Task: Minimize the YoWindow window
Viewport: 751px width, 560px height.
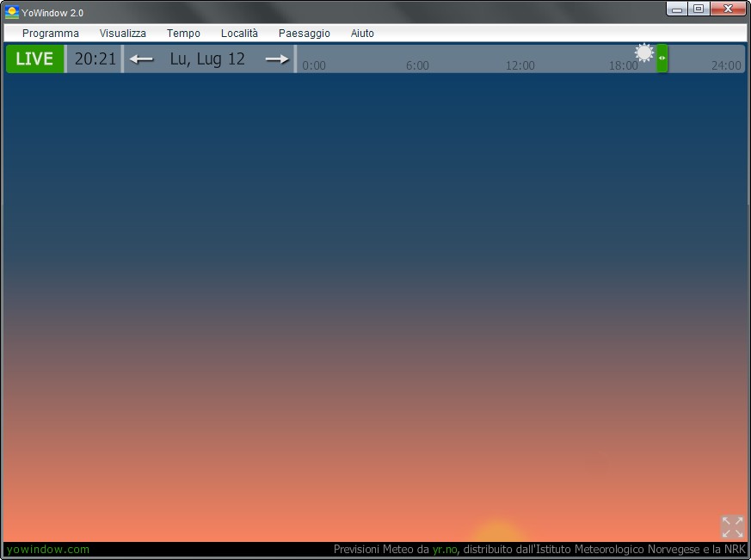Action: (x=677, y=9)
